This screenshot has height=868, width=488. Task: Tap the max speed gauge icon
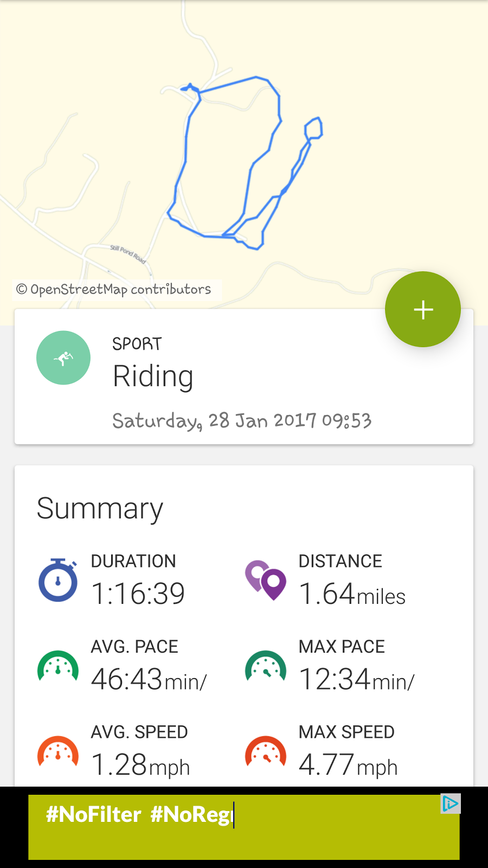tap(266, 752)
